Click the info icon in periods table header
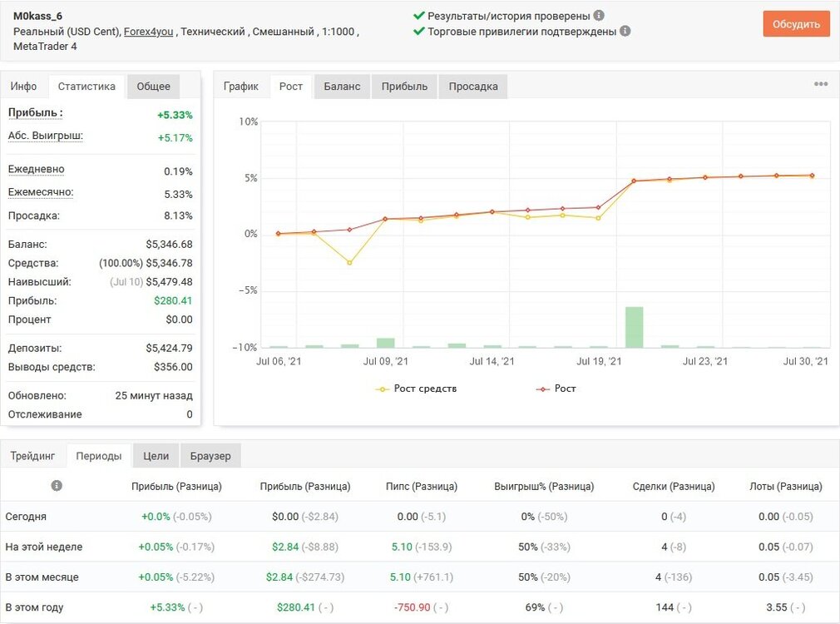This screenshot has height=624, width=840. coord(57,486)
